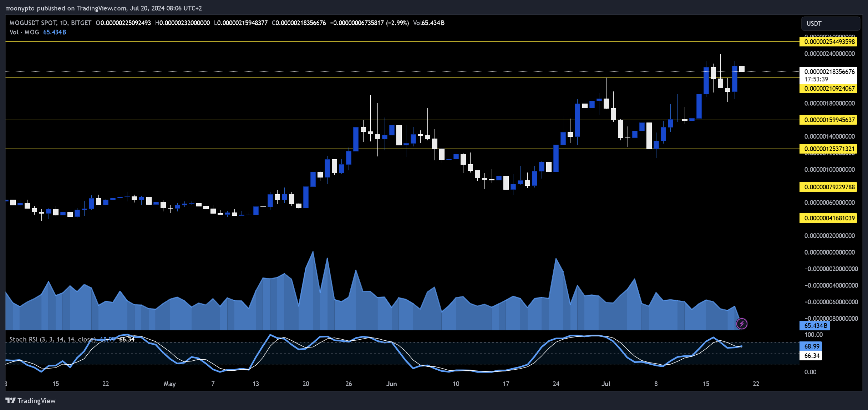This screenshot has height=410, width=868.
Task: Click the price change −2.99% value
Action: [x=397, y=23]
